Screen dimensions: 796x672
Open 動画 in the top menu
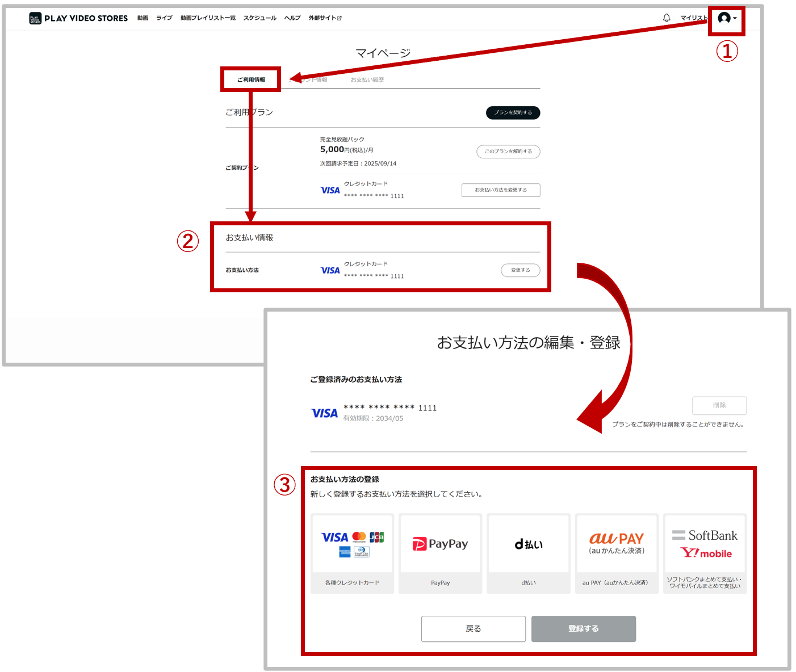coord(143,18)
